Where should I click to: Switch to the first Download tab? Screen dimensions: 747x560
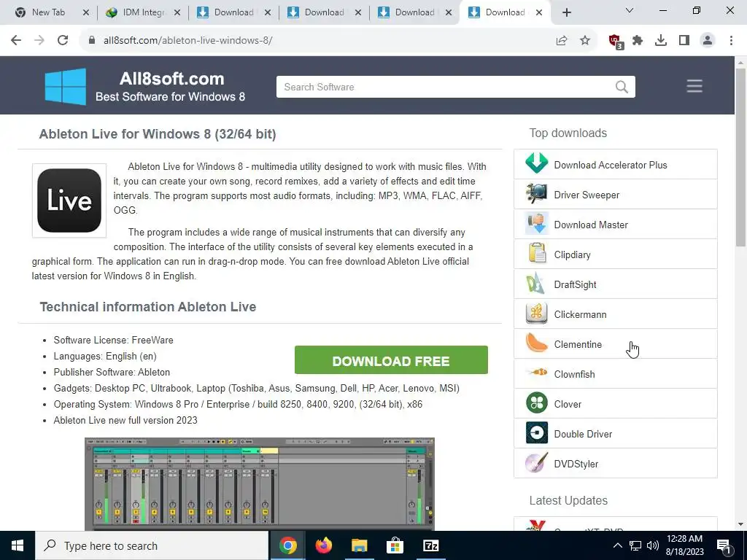pyautogui.click(x=233, y=12)
